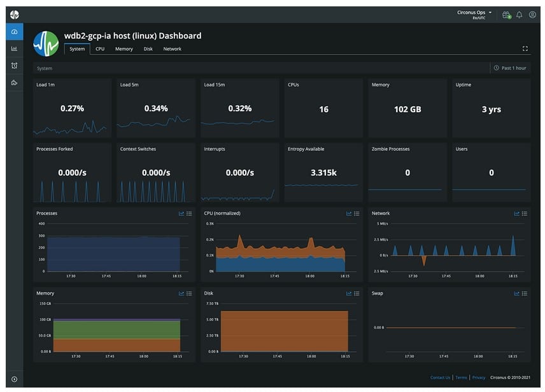
Task: Click the Memory total 102 GB
Action: tap(407, 109)
